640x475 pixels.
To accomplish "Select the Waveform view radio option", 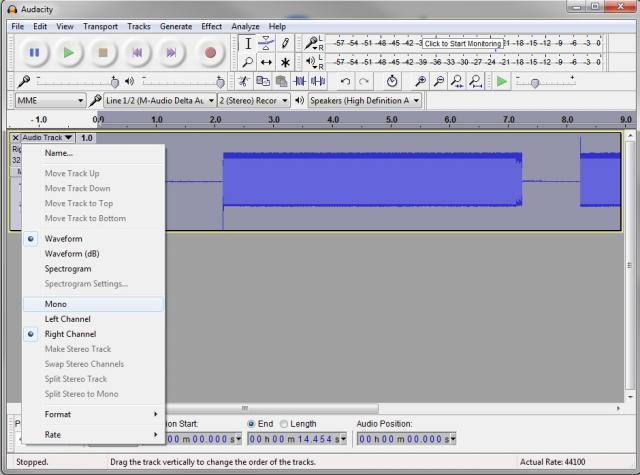I will click(31, 239).
